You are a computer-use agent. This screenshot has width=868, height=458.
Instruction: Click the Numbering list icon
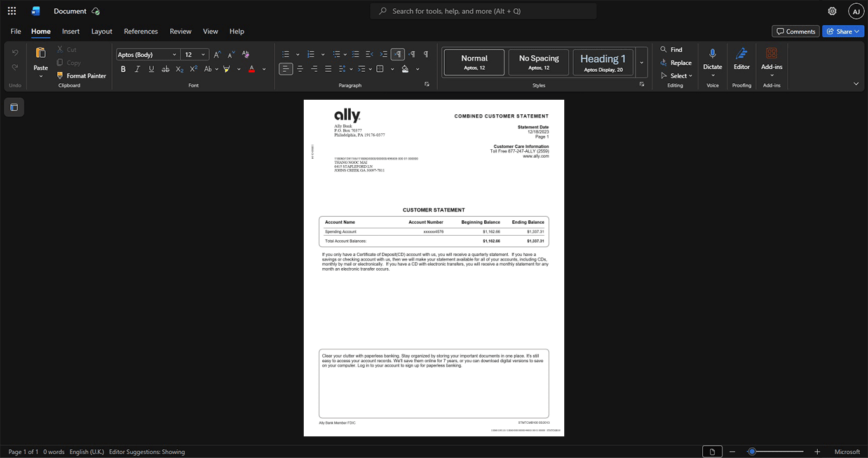point(311,55)
